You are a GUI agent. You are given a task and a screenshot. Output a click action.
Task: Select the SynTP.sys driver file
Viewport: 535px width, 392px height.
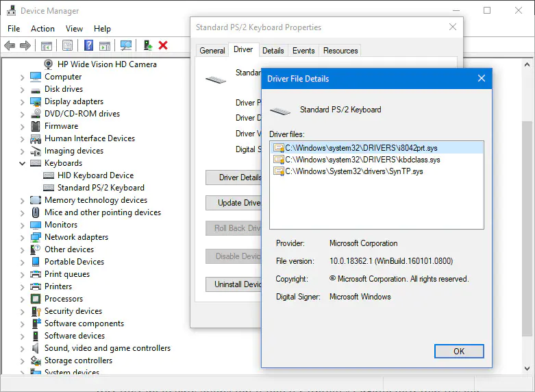353,171
